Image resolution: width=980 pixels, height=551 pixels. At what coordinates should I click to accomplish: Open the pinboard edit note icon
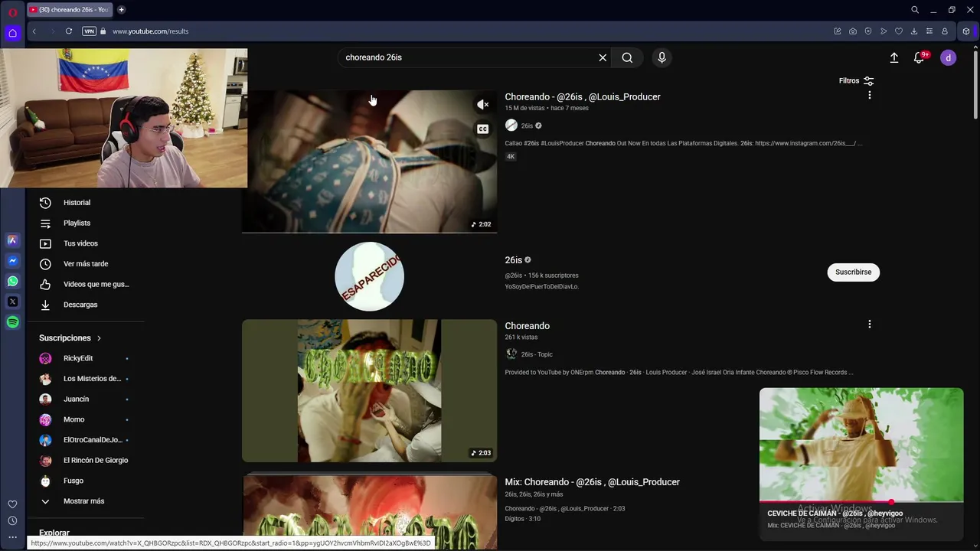pyautogui.click(x=838, y=31)
